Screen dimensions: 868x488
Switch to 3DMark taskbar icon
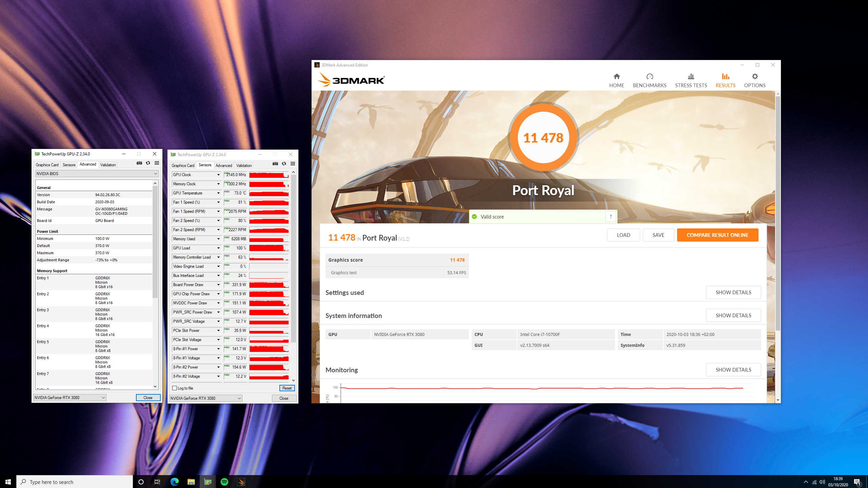[241, 482]
